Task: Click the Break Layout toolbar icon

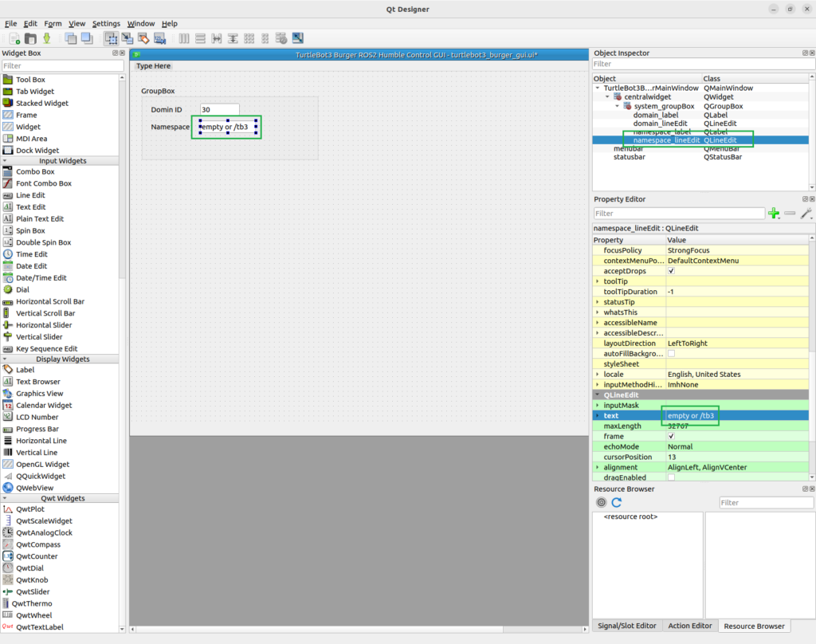Action: [x=281, y=38]
